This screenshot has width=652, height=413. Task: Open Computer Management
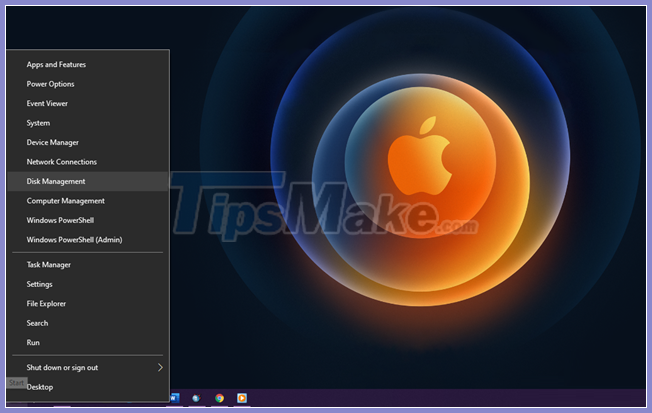tap(87, 201)
